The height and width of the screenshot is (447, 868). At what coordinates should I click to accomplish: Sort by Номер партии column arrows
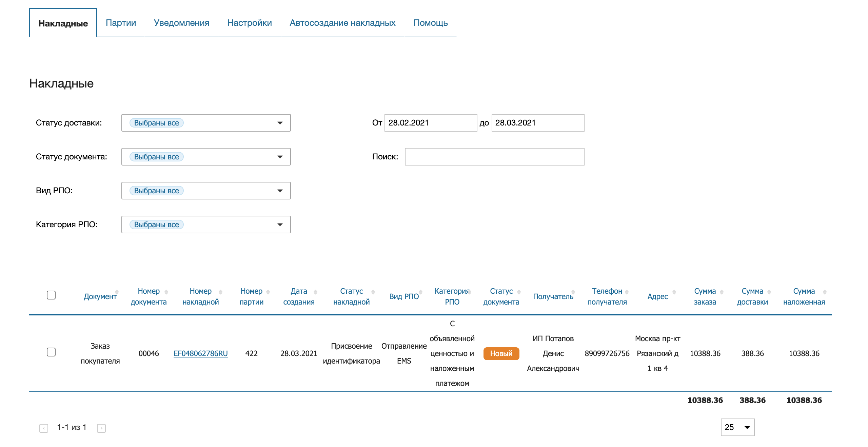pos(268,292)
